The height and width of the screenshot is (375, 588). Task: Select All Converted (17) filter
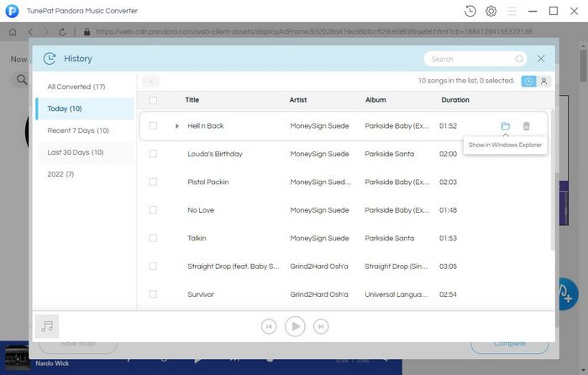(x=85, y=87)
